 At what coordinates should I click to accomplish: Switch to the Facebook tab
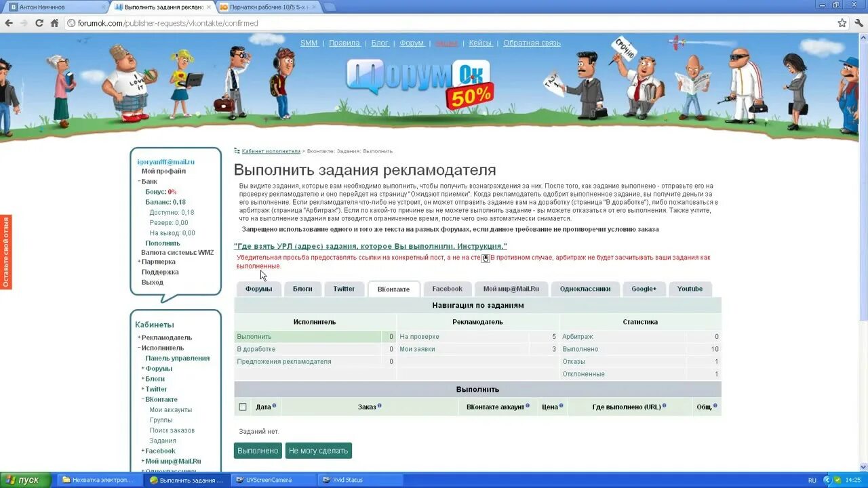pyautogui.click(x=448, y=289)
